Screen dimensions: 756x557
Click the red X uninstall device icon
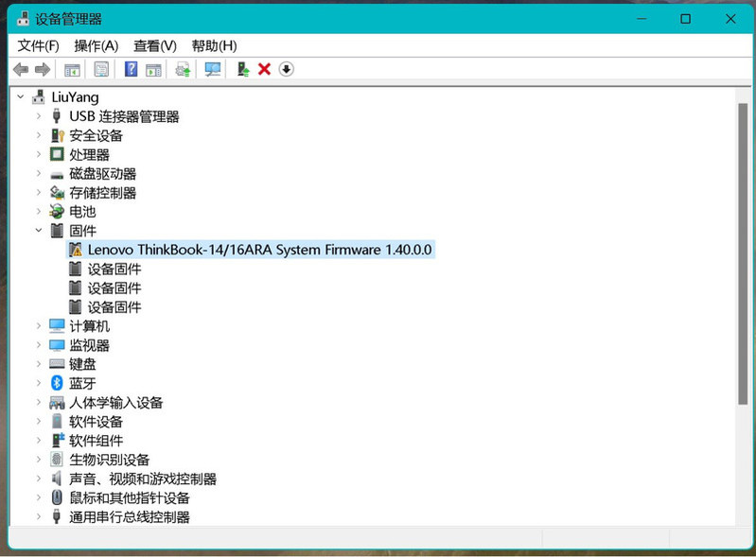click(264, 69)
